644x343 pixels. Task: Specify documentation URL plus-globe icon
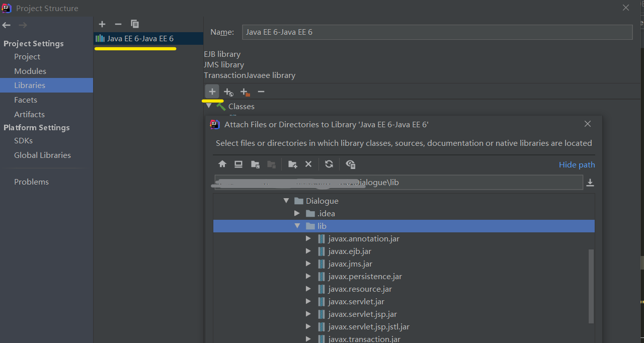pos(228,92)
